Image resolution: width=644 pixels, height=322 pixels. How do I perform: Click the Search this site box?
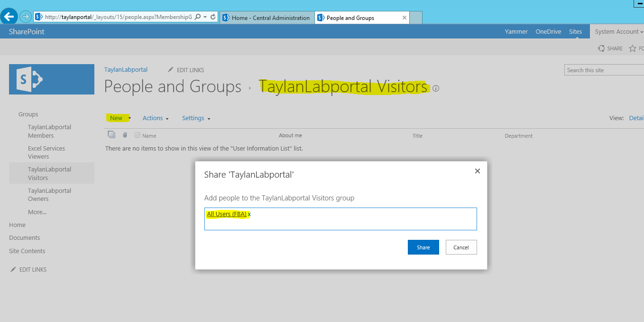tap(605, 70)
